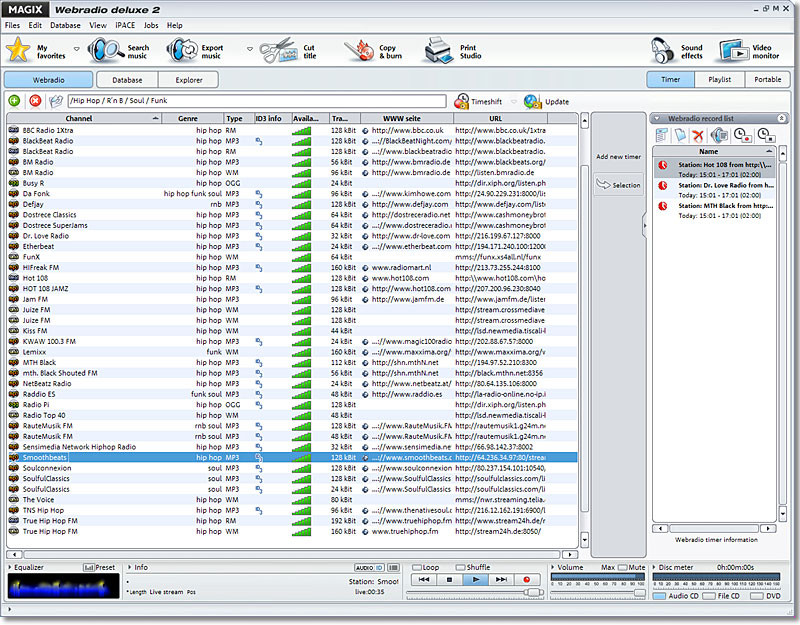This screenshot has height=625, width=800.
Task: Click the equalizer Preset icon
Action: (89, 567)
